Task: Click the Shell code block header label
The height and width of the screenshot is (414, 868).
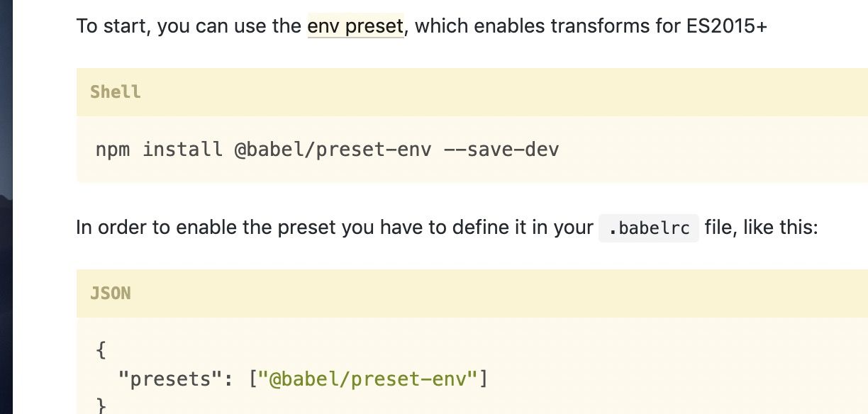Action: [x=116, y=92]
